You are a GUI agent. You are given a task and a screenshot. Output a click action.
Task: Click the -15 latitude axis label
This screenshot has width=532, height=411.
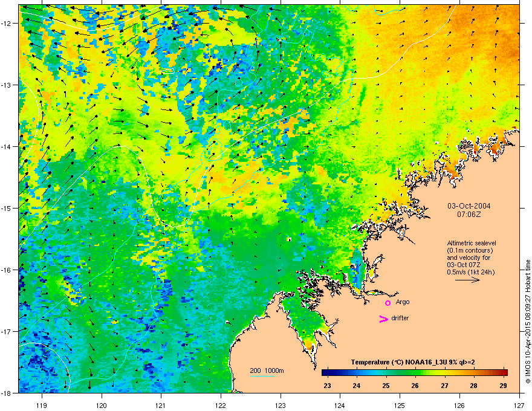[7, 208]
